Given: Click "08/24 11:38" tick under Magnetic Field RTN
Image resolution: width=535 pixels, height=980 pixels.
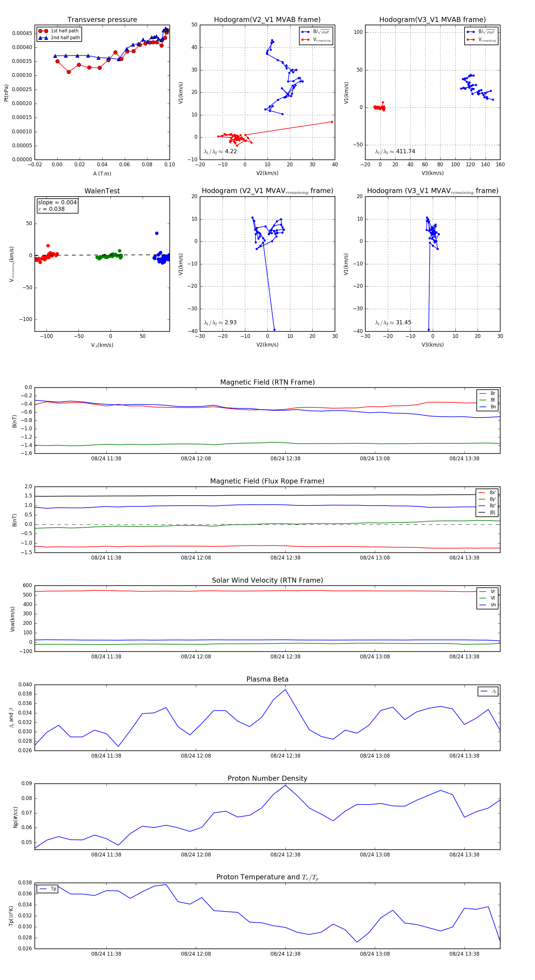Looking at the screenshot, I should tap(106, 459).
